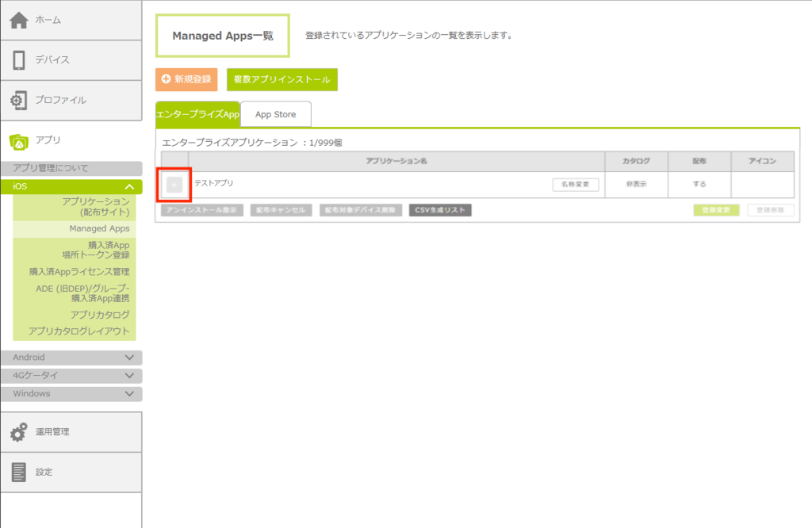
Task: Switch to the App Store tab
Action: 275,114
